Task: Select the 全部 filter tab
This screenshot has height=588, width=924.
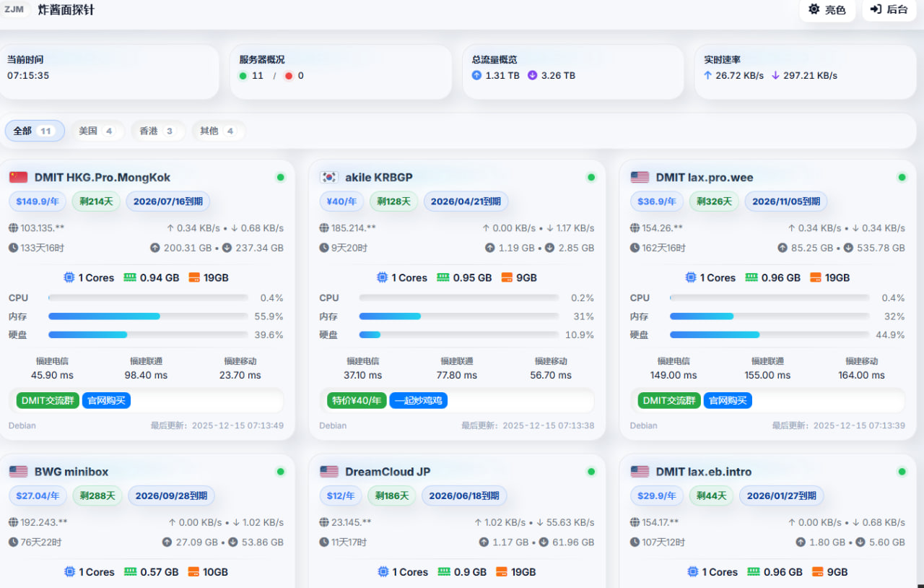Action: [x=34, y=131]
